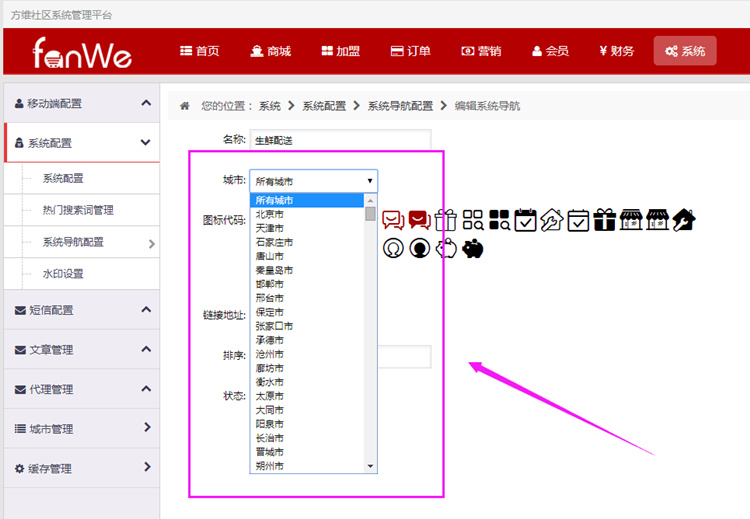Select the solid red chat bubble icon
Image resolution: width=750 pixels, height=519 pixels.
pyautogui.click(x=419, y=220)
